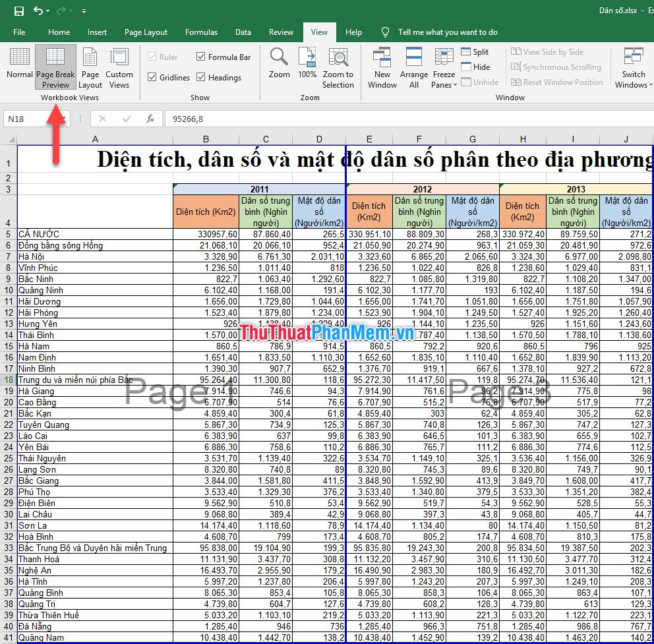This screenshot has width=654, height=644.
Task: Open the Formulas tab
Action: click(x=202, y=32)
